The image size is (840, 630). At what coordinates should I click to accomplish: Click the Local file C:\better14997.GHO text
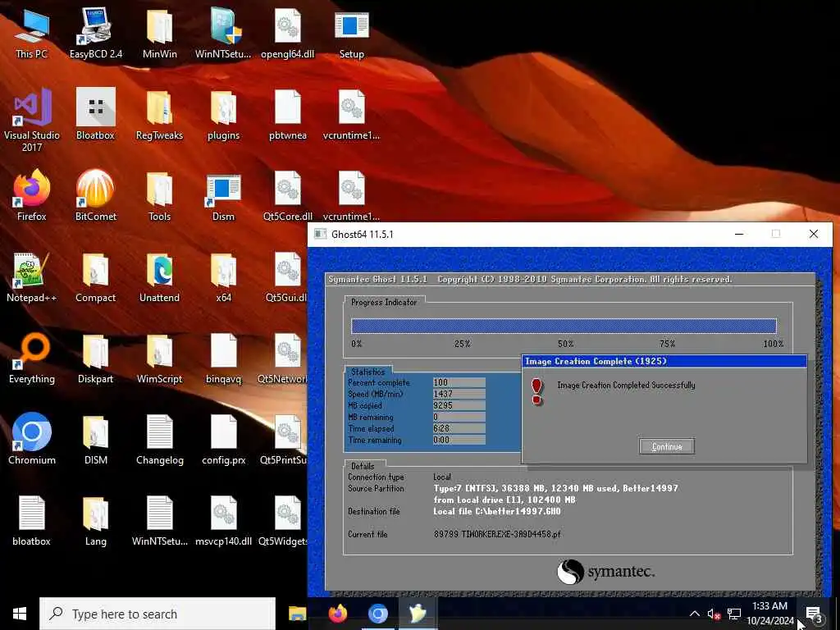(x=496, y=511)
